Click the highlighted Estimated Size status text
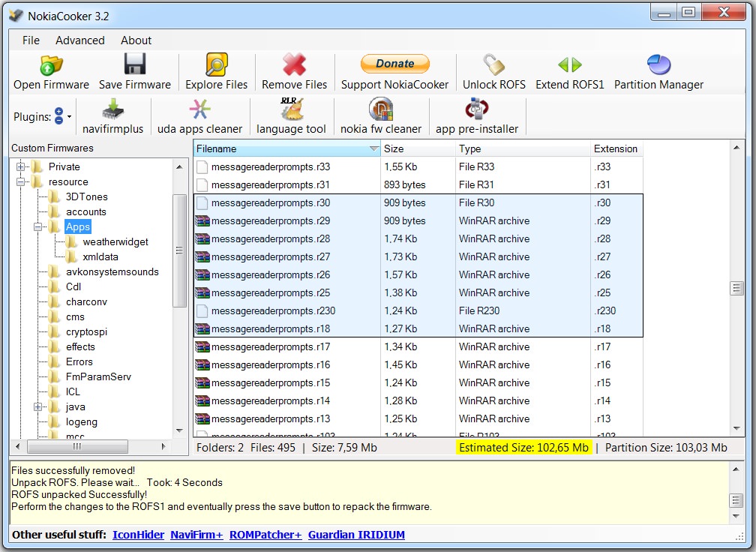The width and height of the screenshot is (756, 552). point(523,448)
